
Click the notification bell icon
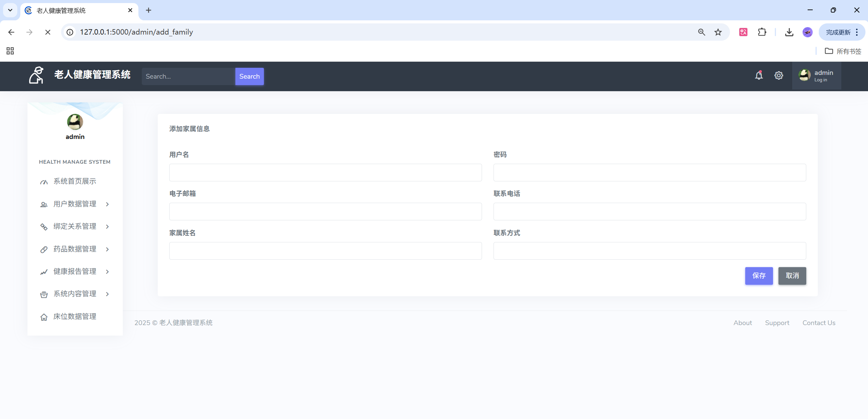pos(759,75)
